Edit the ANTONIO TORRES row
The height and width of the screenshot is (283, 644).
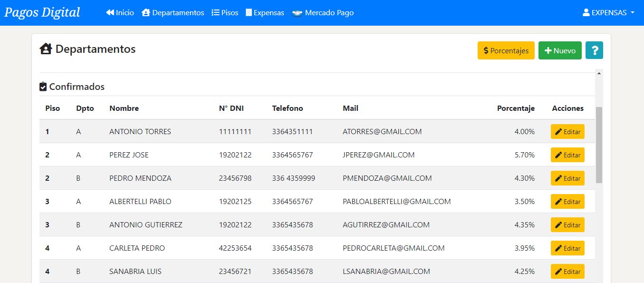point(567,132)
